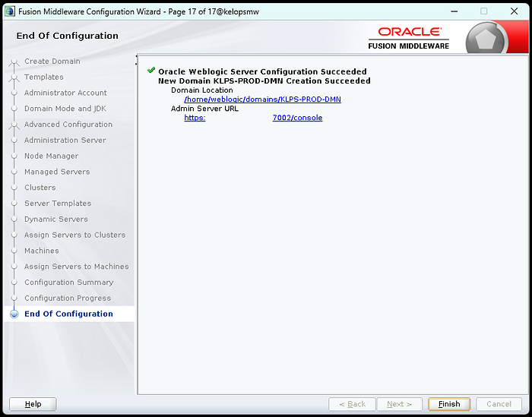
Task: Click the Oracle pentagon logo icon
Action: (x=486, y=39)
